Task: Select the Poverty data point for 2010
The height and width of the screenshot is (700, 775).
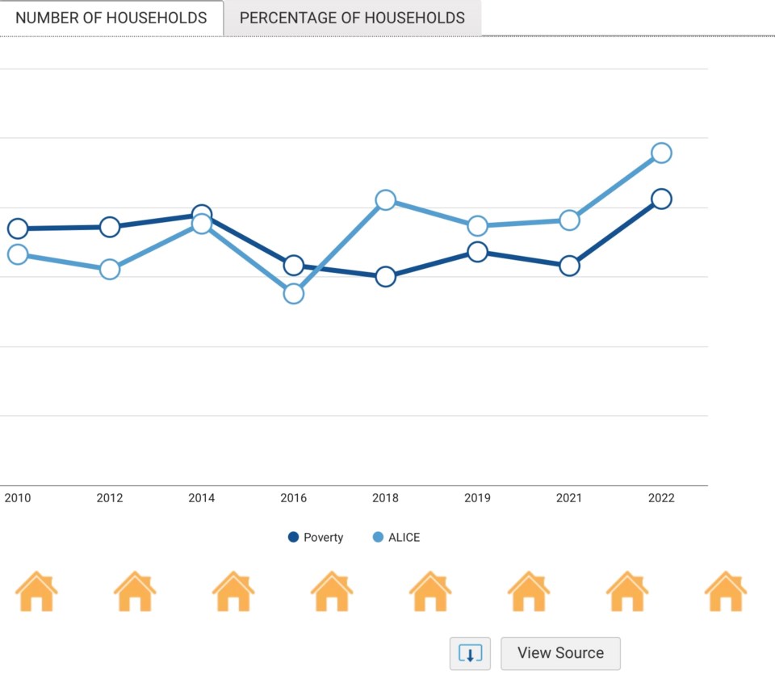Action: point(18,228)
